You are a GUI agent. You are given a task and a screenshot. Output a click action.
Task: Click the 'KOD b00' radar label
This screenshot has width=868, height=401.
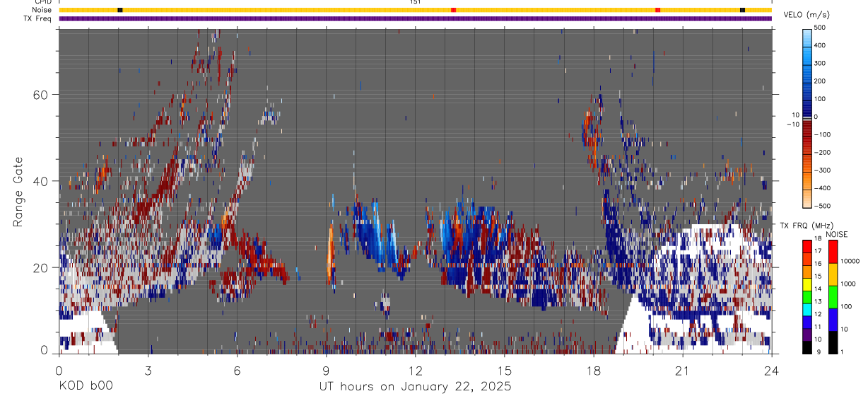click(x=86, y=387)
